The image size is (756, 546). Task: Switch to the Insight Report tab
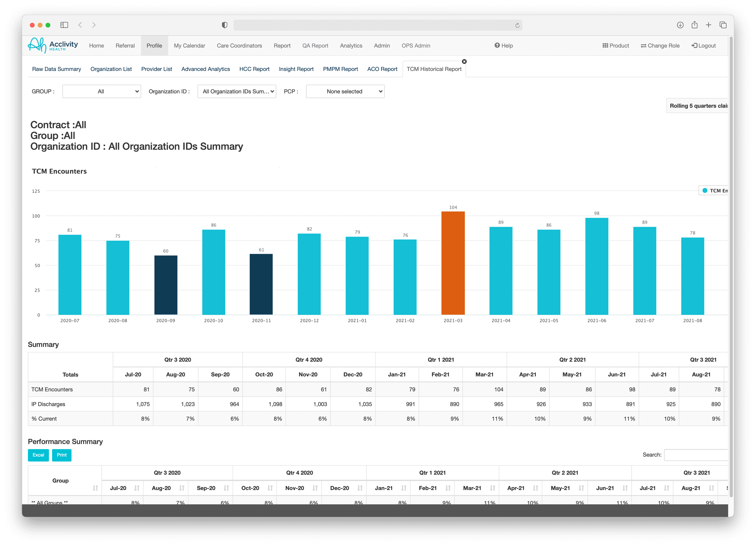296,69
